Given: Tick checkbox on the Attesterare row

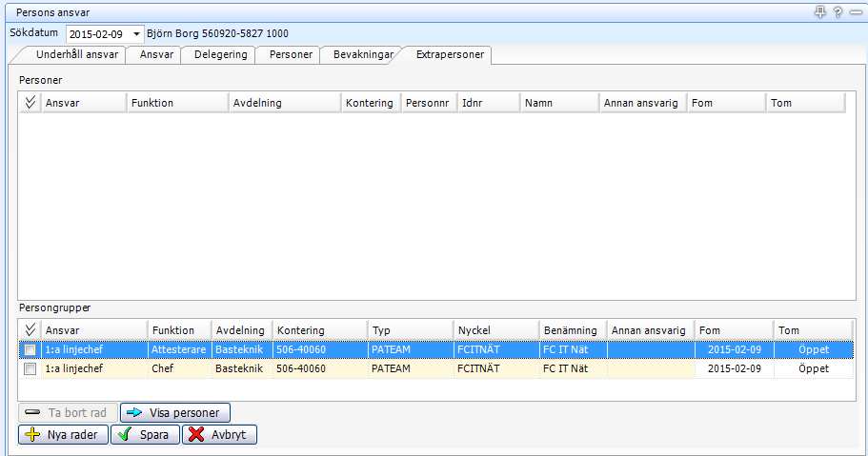Looking at the screenshot, I should (30, 349).
